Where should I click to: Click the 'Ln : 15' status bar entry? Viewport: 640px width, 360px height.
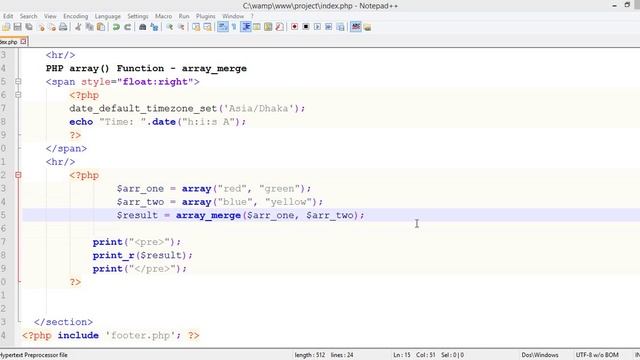(x=402, y=355)
